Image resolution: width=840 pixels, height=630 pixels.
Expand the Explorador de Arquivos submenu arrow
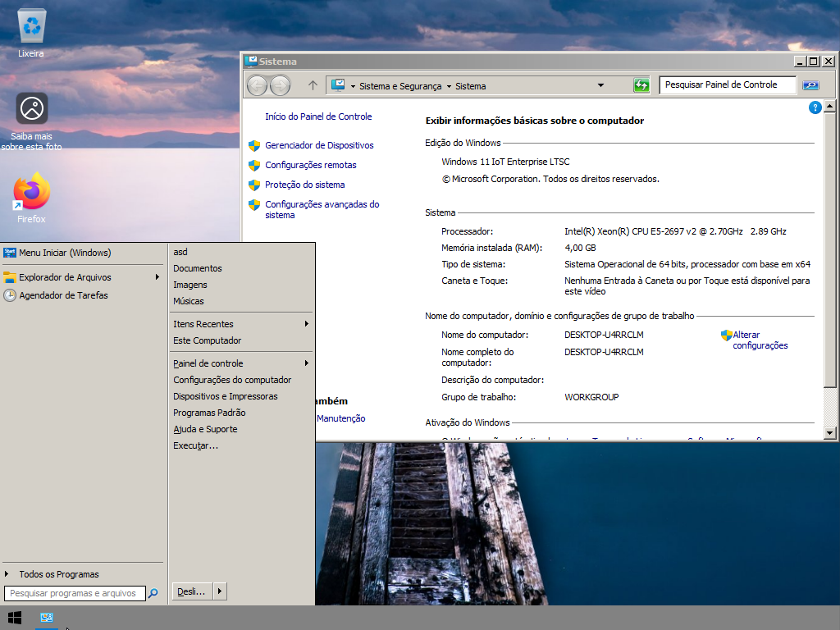coord(157,277)
